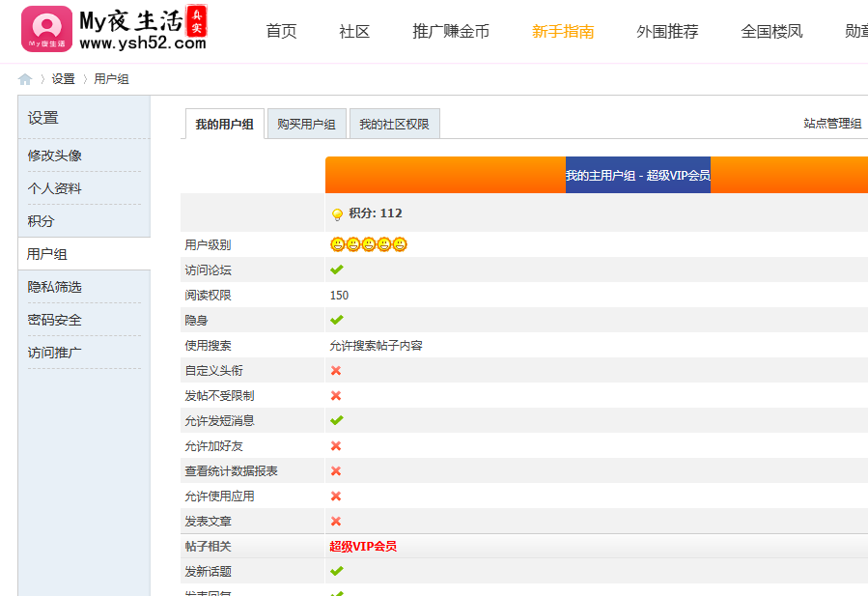Click 我的主用户组 - 超级VIP会员 header
The image size is (868, 596).
coord(637,176)
